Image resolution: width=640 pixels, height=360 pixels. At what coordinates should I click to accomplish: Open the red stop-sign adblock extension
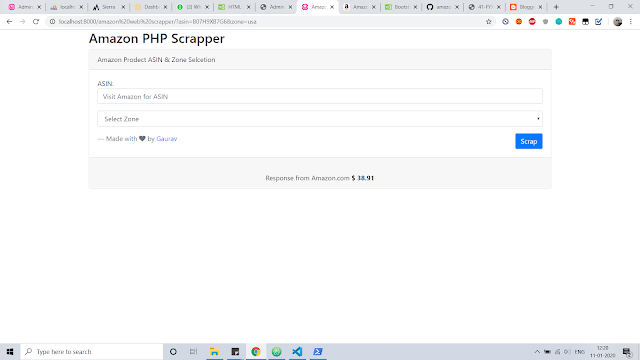(x=532, y=22)
